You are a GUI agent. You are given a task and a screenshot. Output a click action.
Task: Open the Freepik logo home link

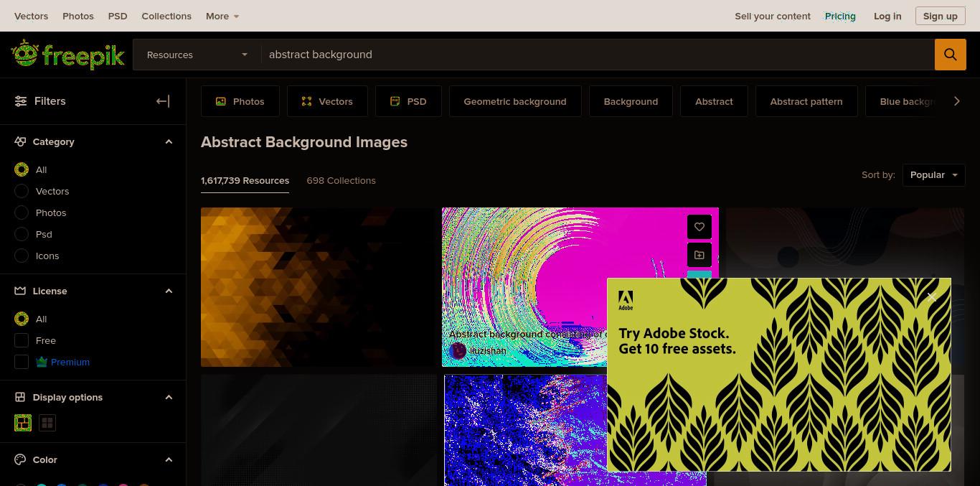(x=68, y=55)
